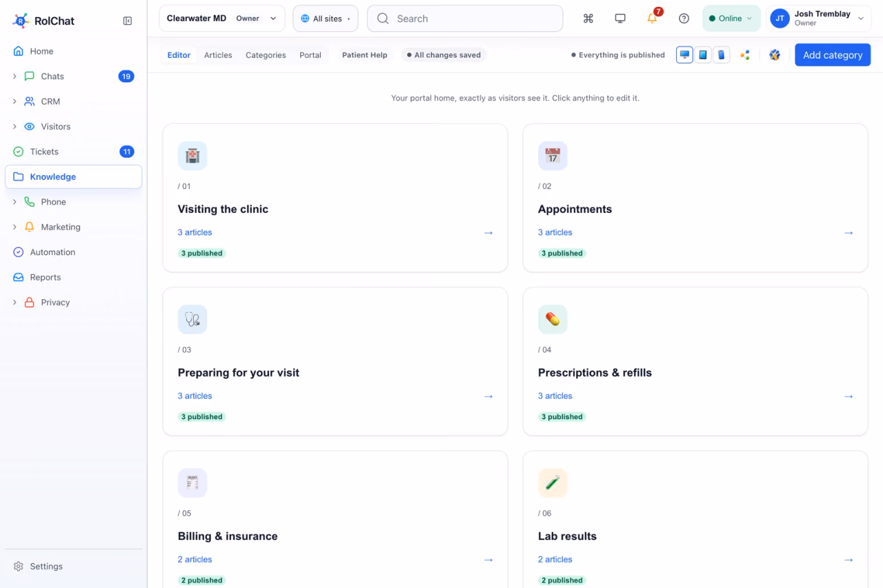Change the Online status dropdown
Image resolution: width=883 pixels, height=588 pixels.
point(731,19)
